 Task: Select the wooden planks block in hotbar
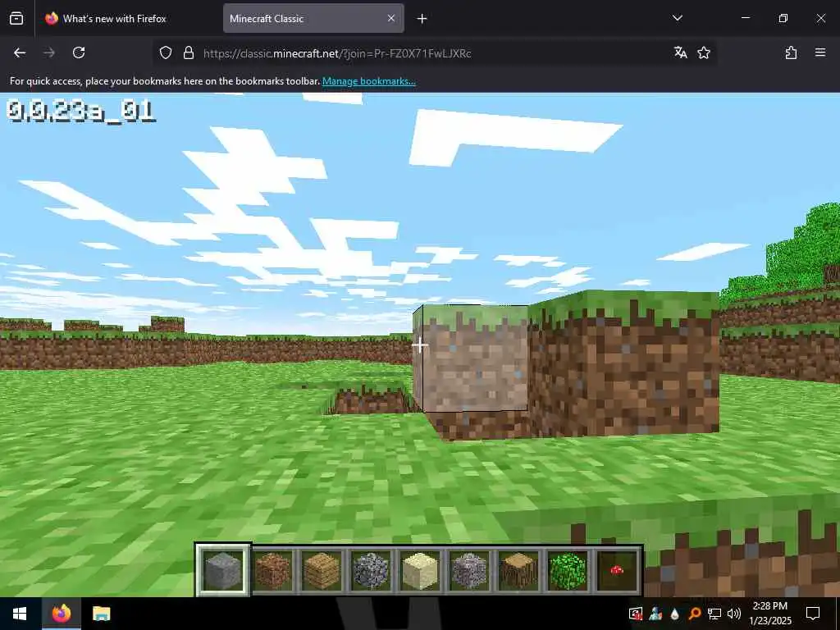point(322,571)
